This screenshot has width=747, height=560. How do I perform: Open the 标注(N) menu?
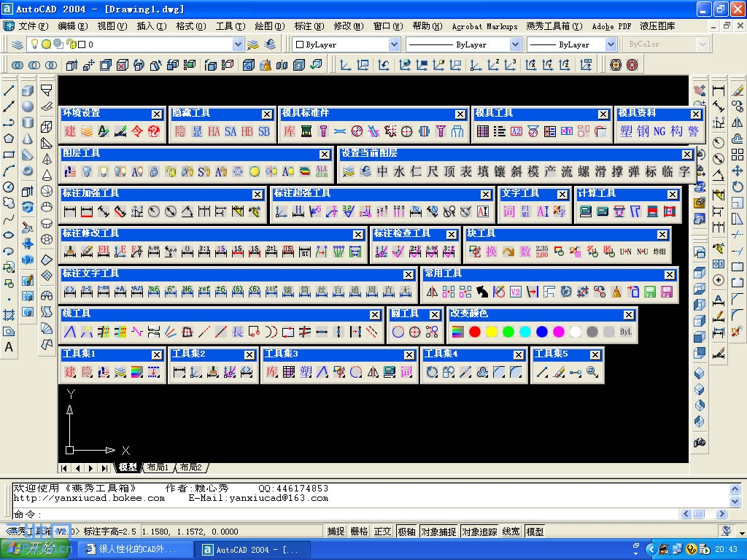pos(309,26)
